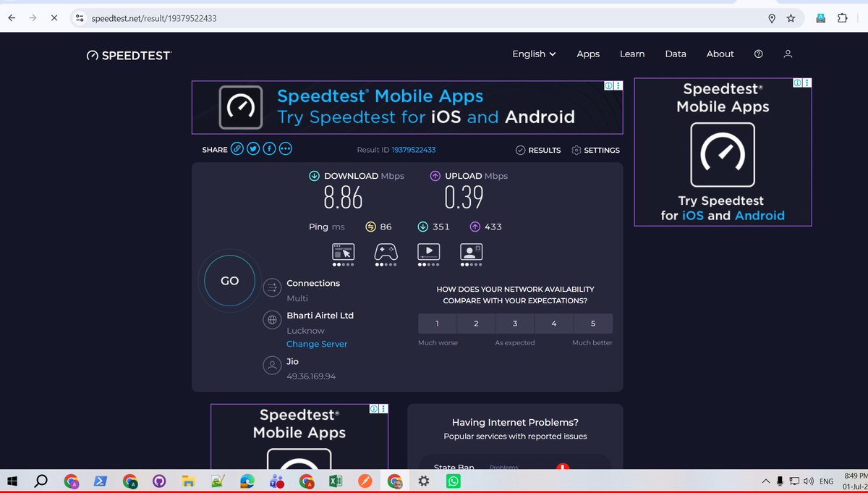Open Windows PowerShell from the taskbar
The image size is (868, 493).
pos(100,481)
